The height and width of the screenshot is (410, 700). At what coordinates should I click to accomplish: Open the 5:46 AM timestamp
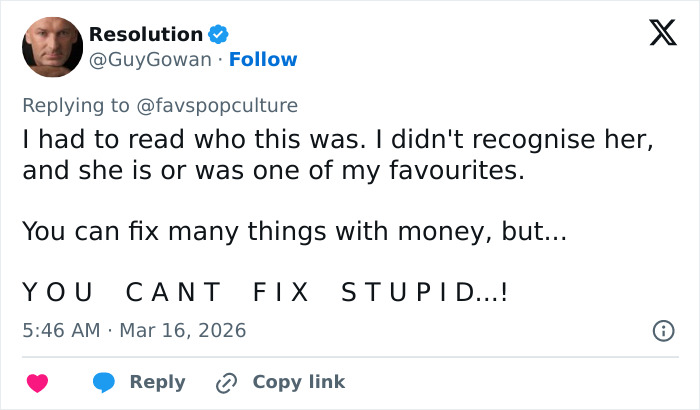pos(63,330)
